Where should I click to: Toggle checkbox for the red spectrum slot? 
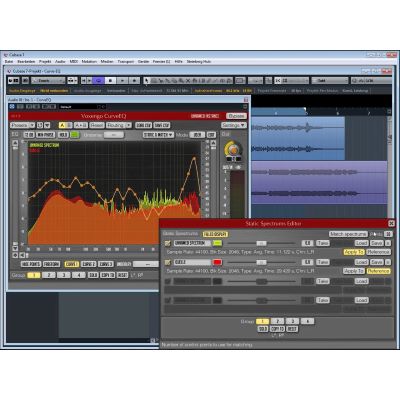click(x=168, y=262)
